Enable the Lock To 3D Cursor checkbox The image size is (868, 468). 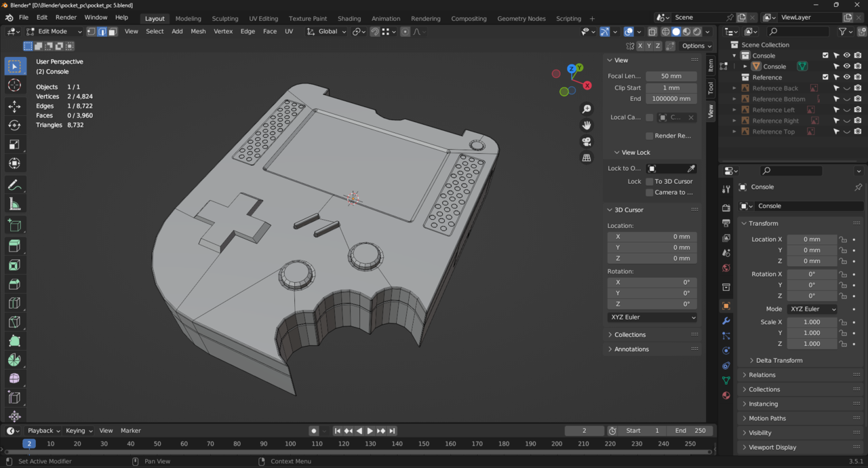point(650,182)
